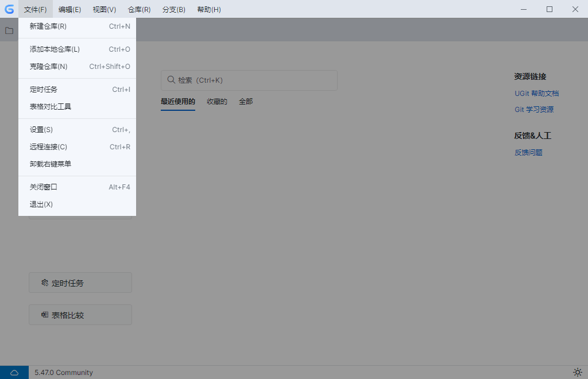Click the 表格比较 sidebar button
The width and height of the screenshot is (588, 379).
[80, 315]
